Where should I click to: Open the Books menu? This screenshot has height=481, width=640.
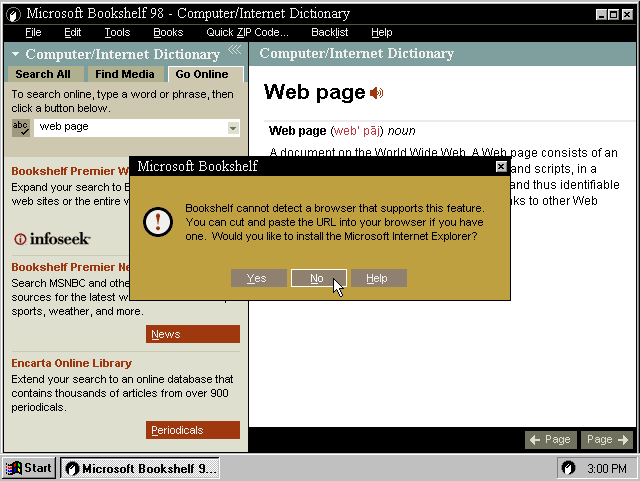pyautogui.click(x=168, y=33)
